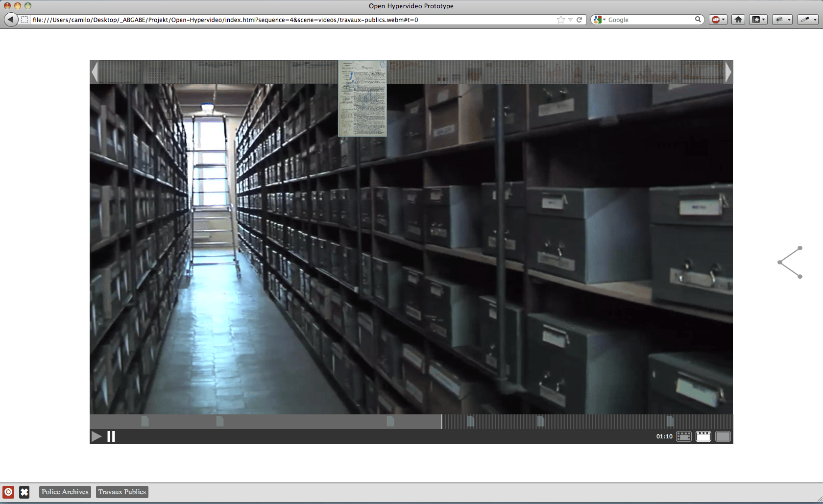
Task: Pause the video playback
Action: 111,436
